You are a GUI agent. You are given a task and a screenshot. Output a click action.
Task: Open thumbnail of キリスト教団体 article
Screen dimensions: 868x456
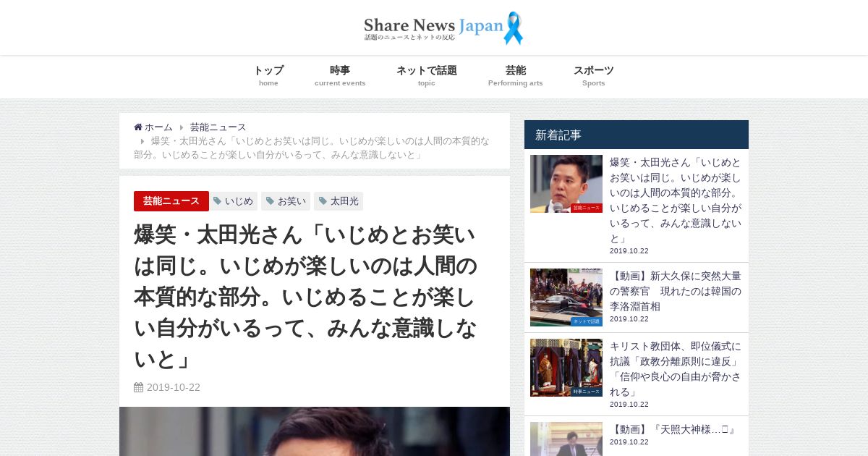click(566, 368)
